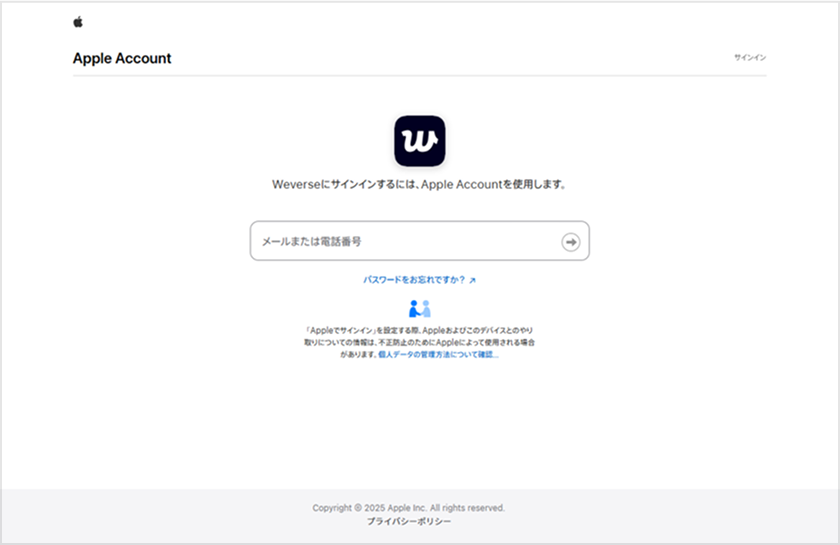Click the privacy handshake people icon

tap(419, 309)
